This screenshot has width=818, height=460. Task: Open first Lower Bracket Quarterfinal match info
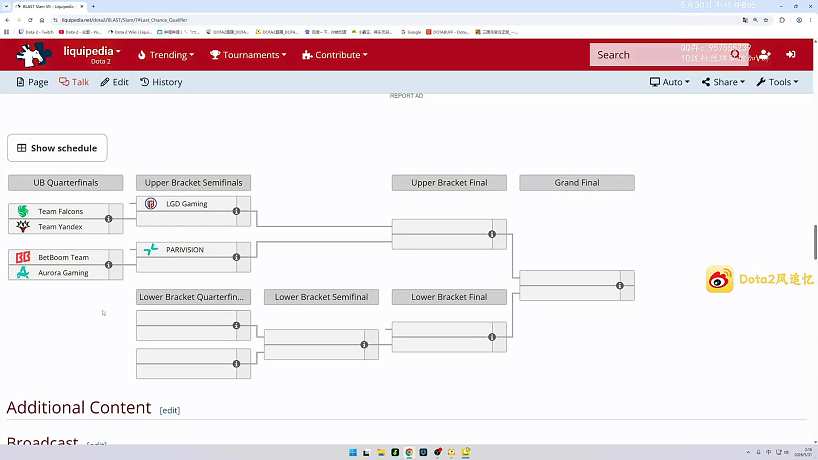coord(236,325)
